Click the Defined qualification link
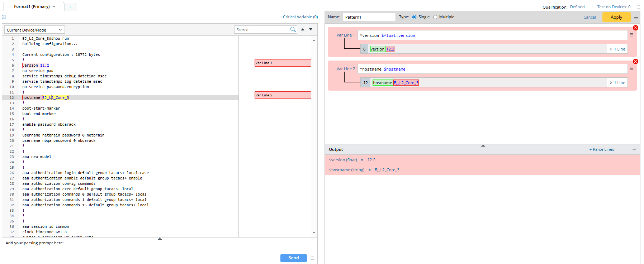 click(577, 7)
